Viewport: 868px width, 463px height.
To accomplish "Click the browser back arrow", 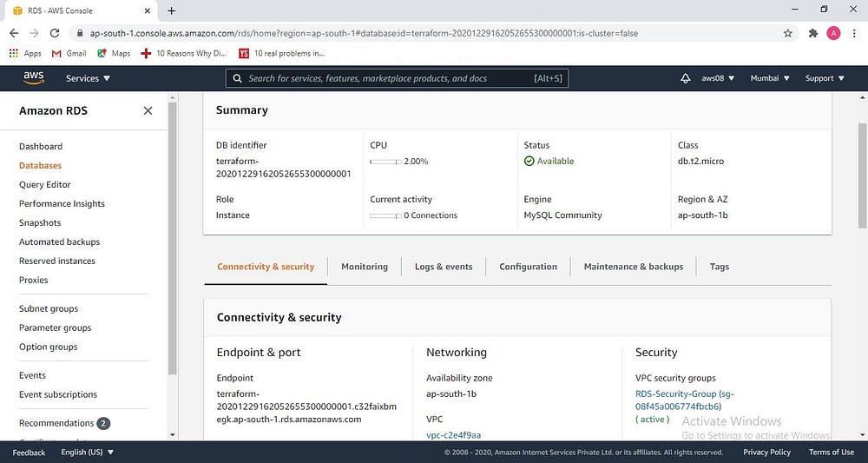I will pos(15,33).
